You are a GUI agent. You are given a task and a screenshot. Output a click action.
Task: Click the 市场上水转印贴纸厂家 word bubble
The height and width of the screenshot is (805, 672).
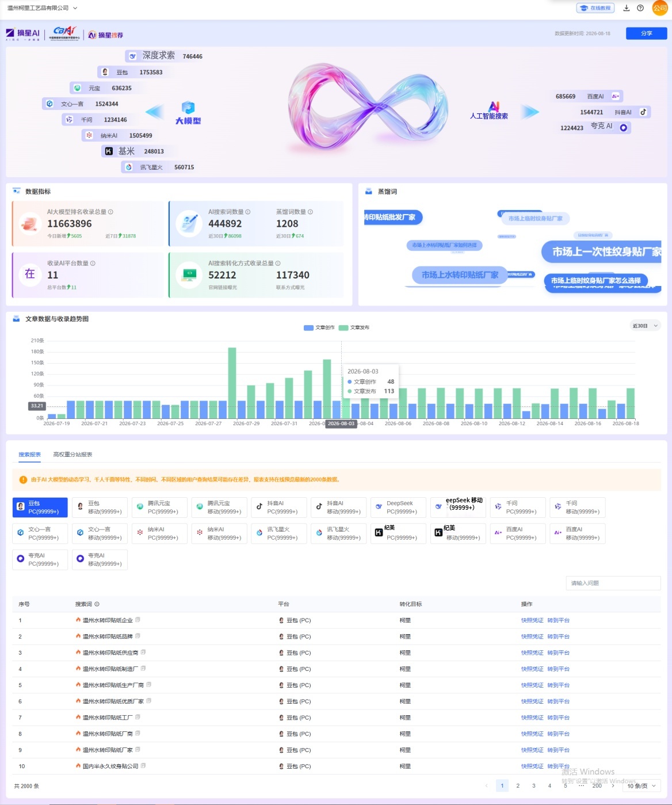(x=460, y=275)
